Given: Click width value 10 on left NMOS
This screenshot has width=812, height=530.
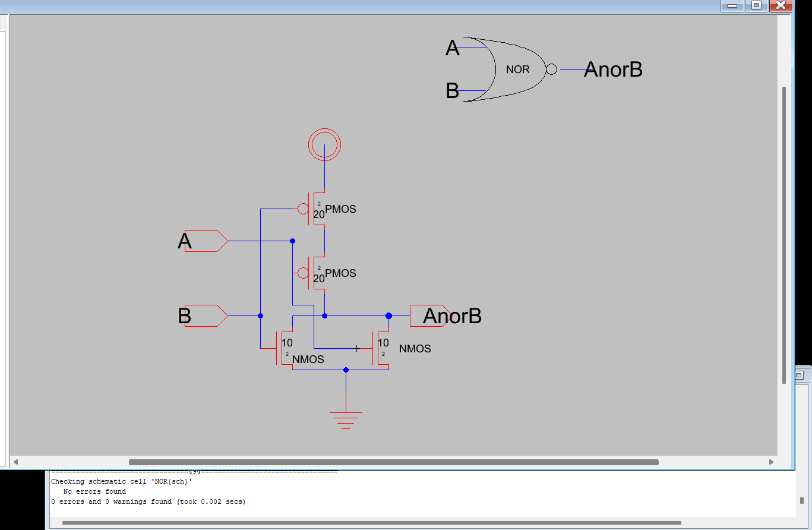Looking at the screenshot, I should [x=287, y=343].
